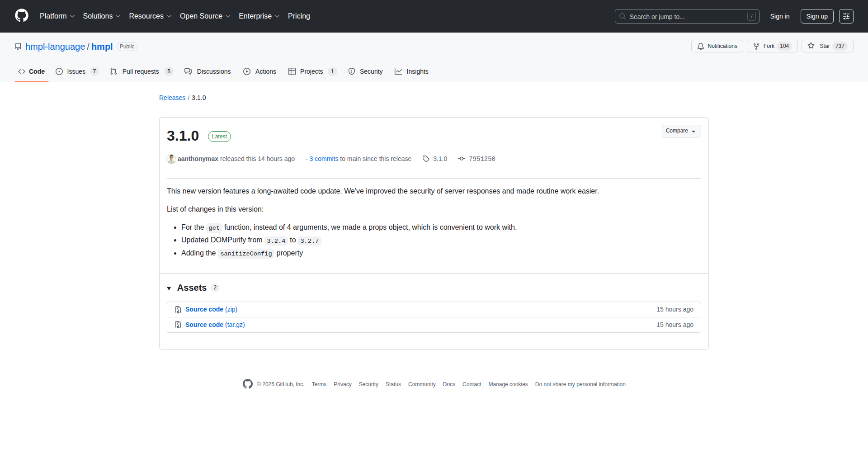Switch to the Pull requests tab
This screenshot has width=868, height=449.
(141, 71)
